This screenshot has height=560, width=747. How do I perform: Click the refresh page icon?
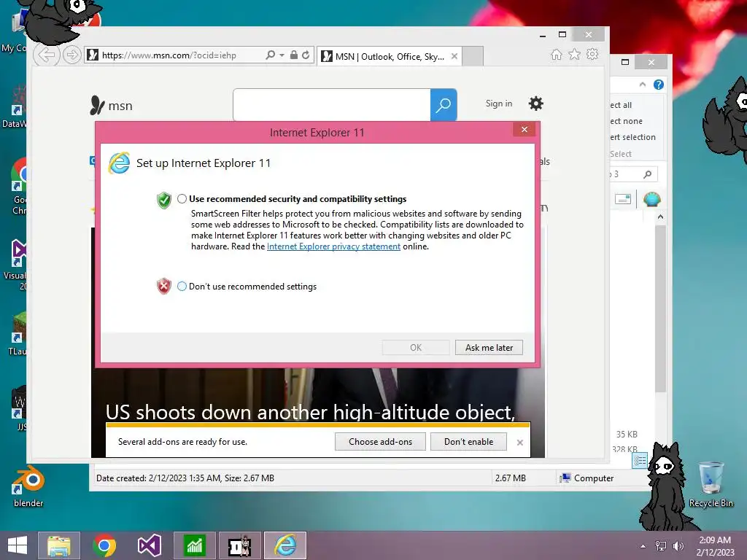pos(306,55)
